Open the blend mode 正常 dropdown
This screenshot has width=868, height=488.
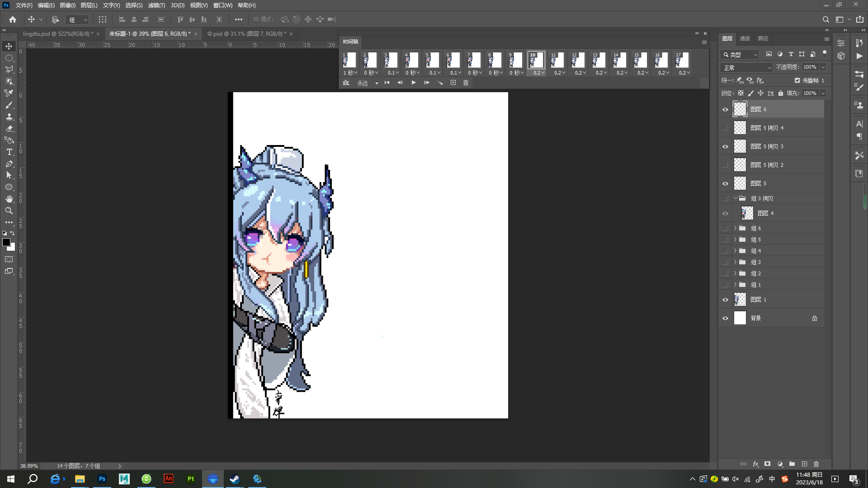[746, 67]
